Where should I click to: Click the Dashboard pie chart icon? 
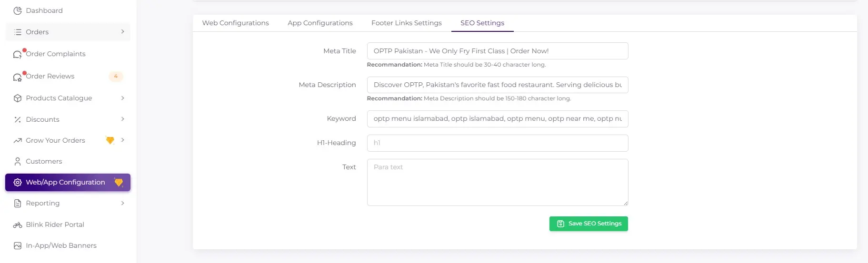point(18,10)
